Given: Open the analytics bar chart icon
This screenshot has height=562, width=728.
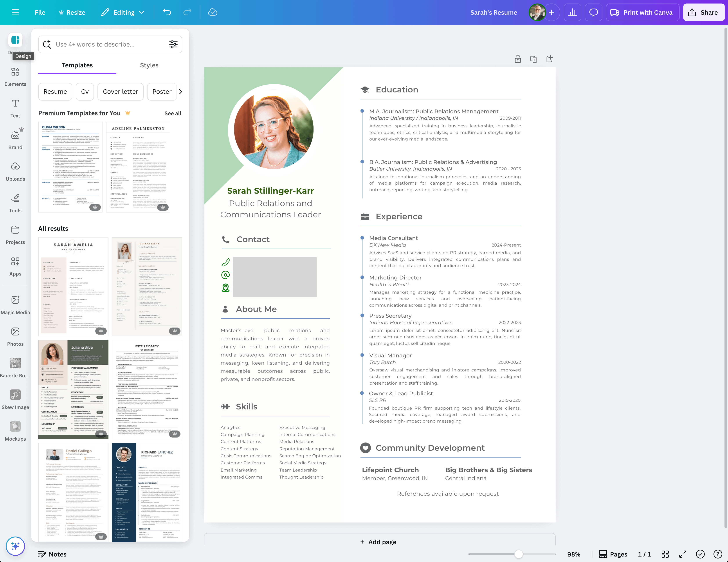Looking at the screenshot, I should click(x=572, y=12).
